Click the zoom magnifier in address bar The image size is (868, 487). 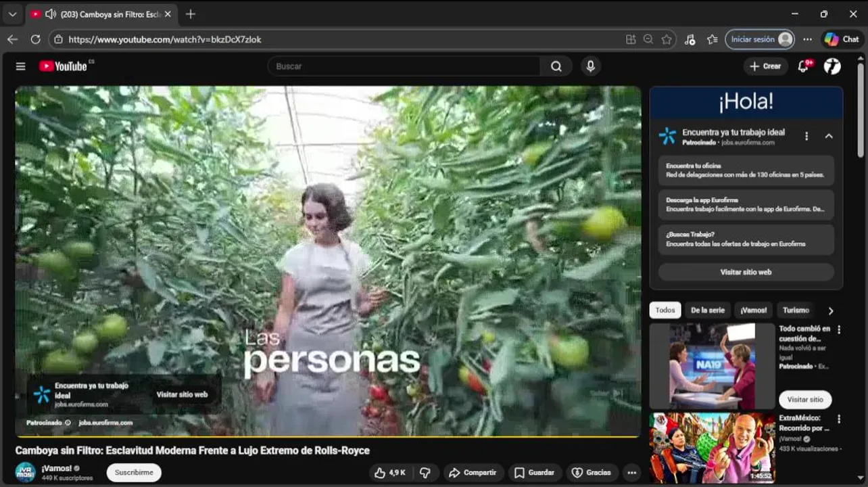coord(648,39)
